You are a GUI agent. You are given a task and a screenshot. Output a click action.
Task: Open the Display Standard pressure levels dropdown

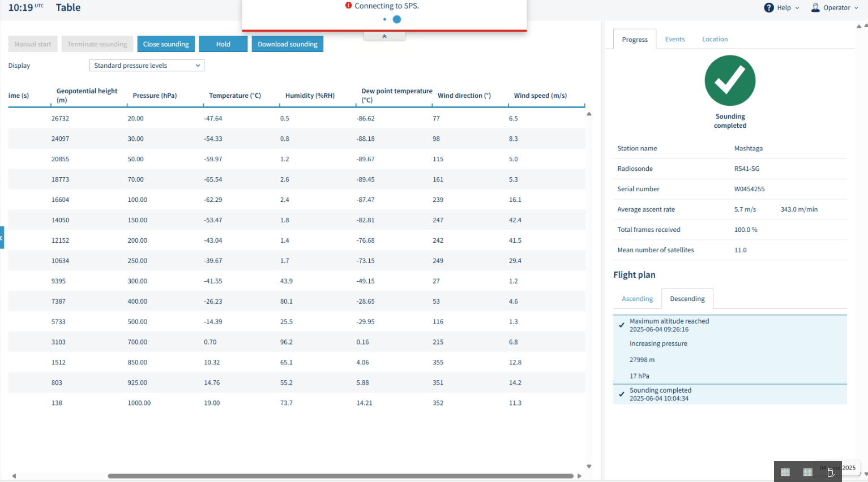(147, 66)
